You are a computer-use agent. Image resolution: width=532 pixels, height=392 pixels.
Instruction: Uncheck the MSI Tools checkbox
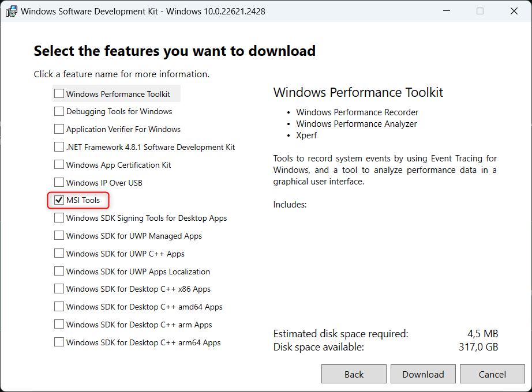[x=59, y=200]
